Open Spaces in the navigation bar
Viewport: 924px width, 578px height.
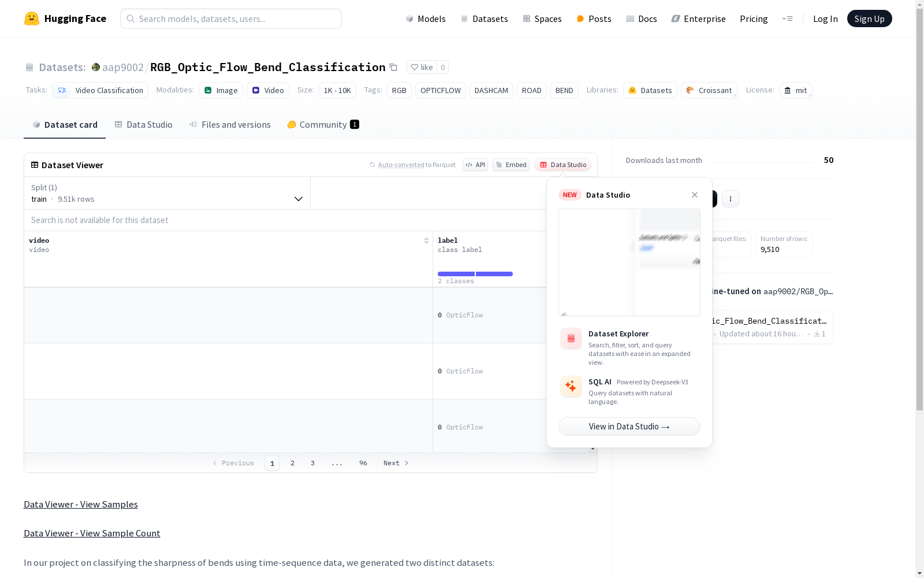point(542,18)
